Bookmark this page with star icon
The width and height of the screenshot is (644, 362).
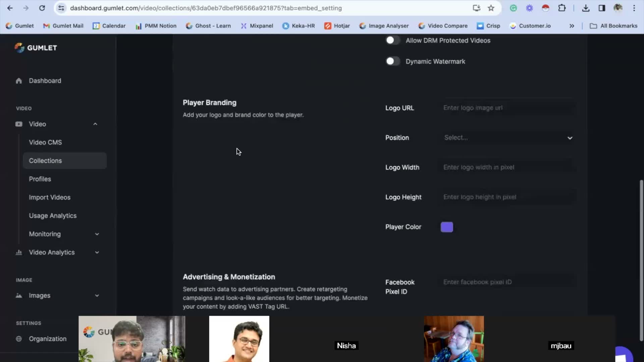491,8
